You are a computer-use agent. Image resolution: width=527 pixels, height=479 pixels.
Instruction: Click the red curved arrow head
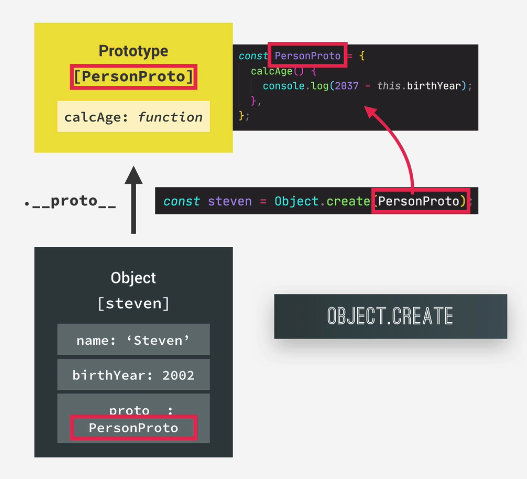click(x=371, y=112)
